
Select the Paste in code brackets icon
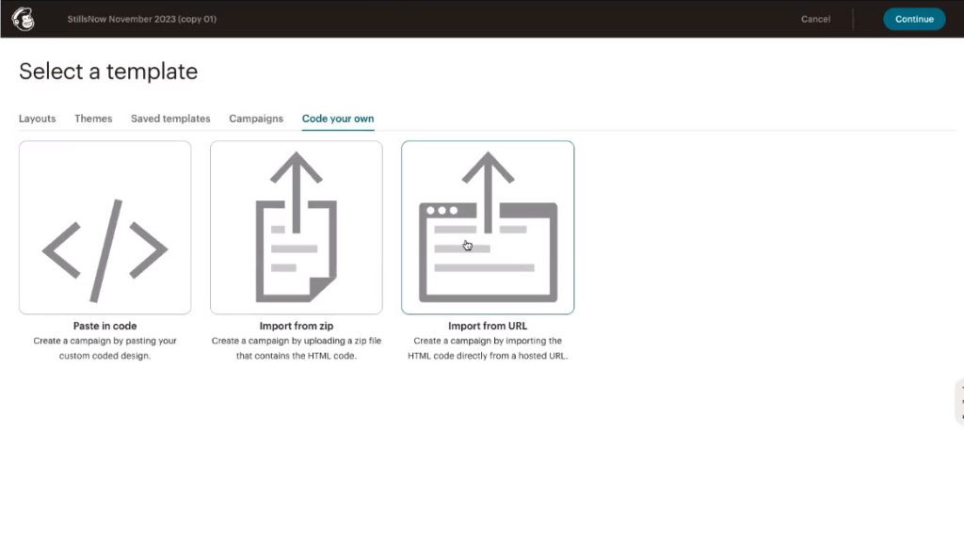tap(104, 228)
